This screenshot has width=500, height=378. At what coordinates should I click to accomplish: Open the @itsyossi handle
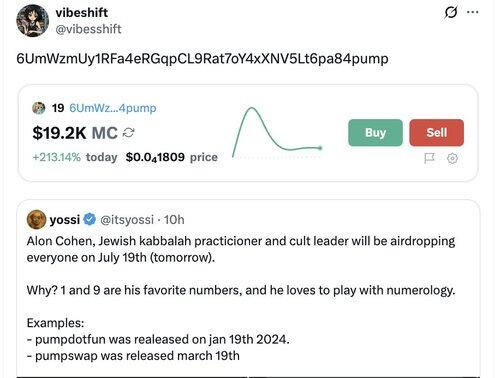tap(127, 220)
